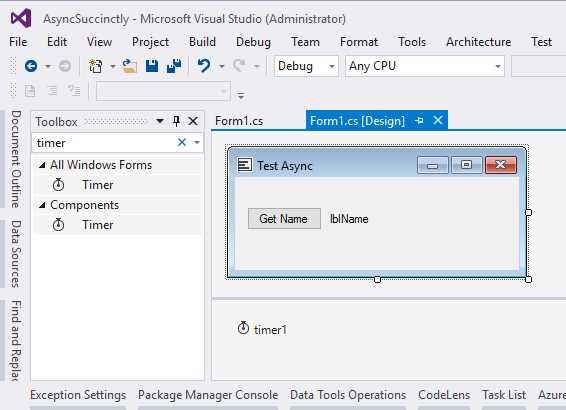
Task: Click the Save All icon
Action: coord(174,66)
